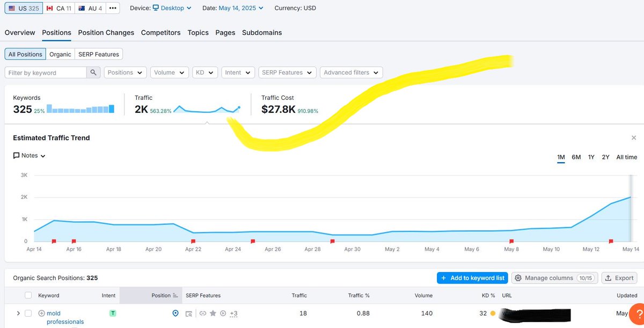The width and height of the screenshot is (644, 328).
Task: Click the video SERP feature icon
Action: point(223,313)
